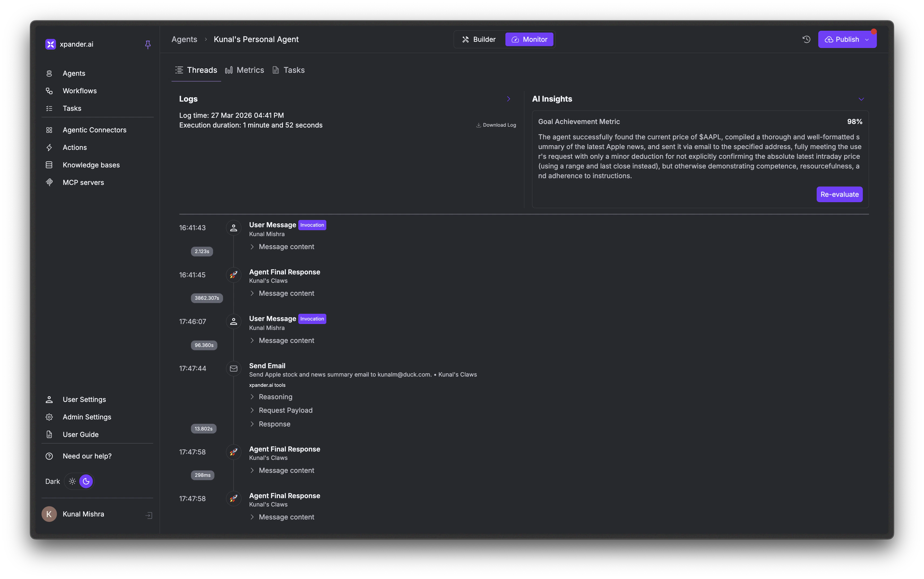The height and width of the screenshot is (579, 924).
Task: Click the version history icon near Publish
Action: pyautogui.click(x=806, y=39)
